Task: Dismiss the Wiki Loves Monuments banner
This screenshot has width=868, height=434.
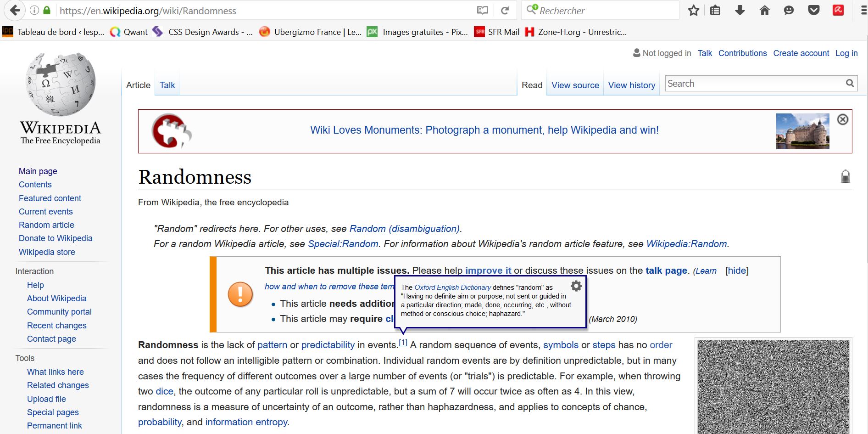Action: [842, 119]
